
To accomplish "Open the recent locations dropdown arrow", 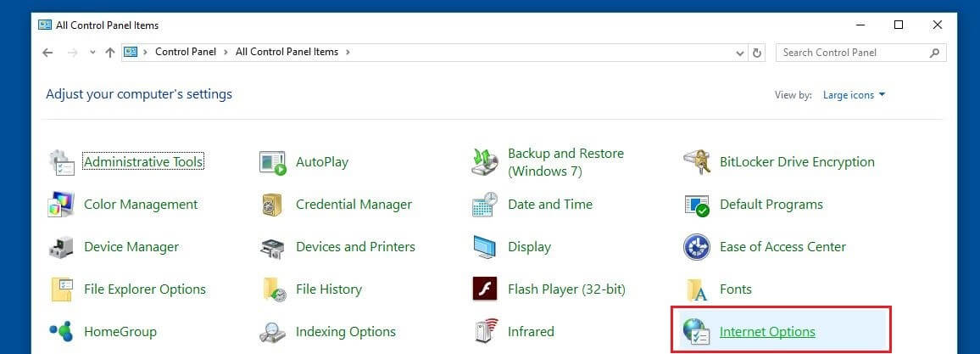I will tap(92, 53).
